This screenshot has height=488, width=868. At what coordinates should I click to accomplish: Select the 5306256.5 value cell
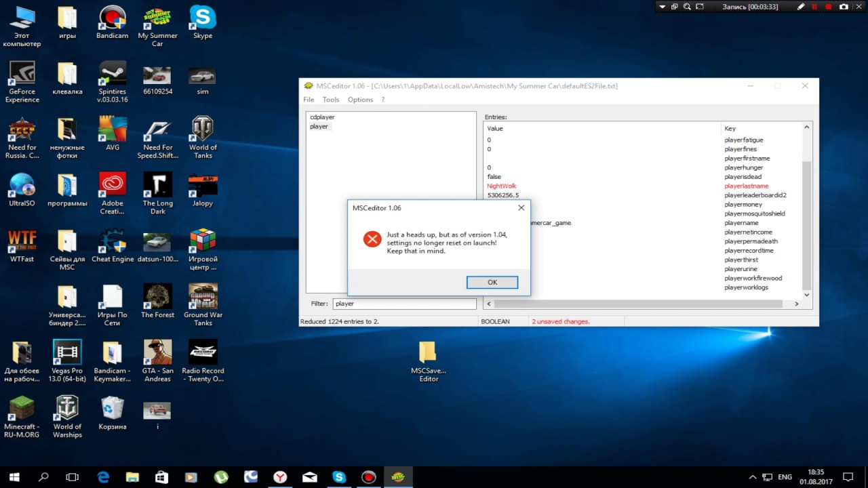click(x=502, y=195)
